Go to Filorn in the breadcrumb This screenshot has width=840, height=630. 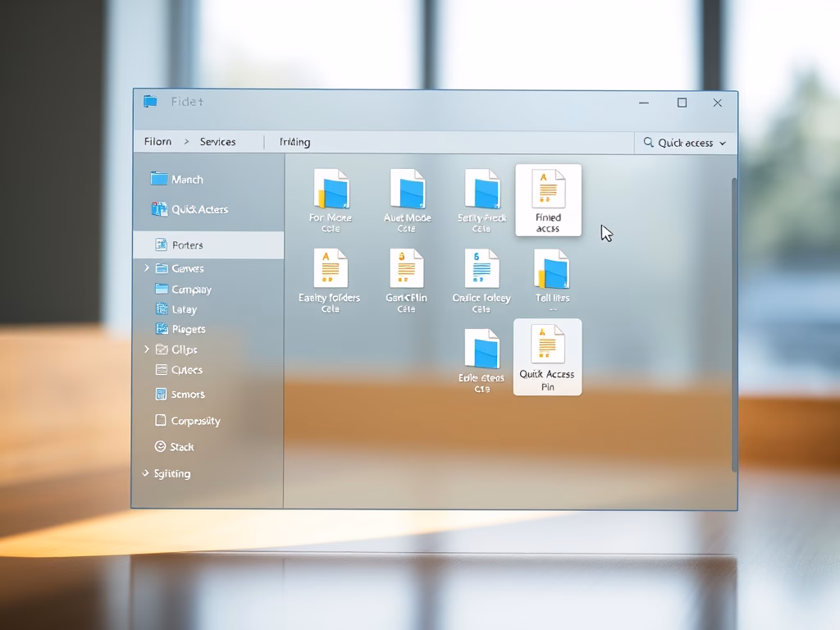[157, 141]
